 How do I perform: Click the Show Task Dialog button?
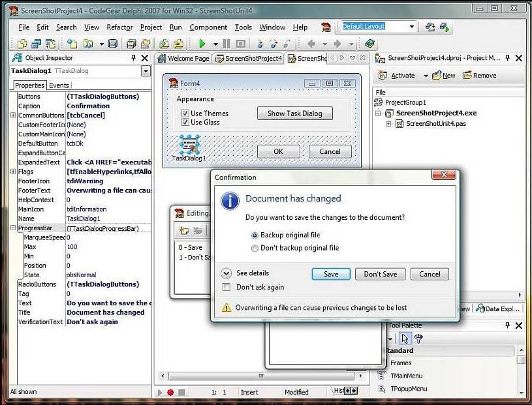[295, 113]
